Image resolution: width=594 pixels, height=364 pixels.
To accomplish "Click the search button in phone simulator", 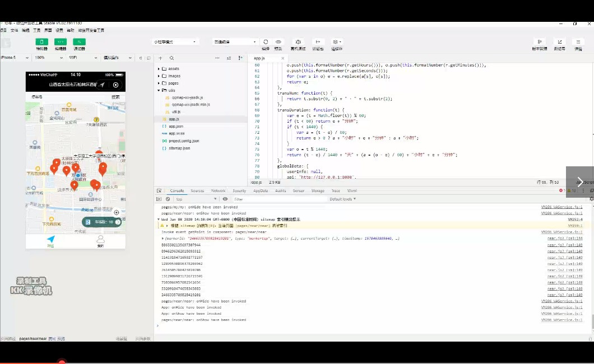I will pos(115,97).
